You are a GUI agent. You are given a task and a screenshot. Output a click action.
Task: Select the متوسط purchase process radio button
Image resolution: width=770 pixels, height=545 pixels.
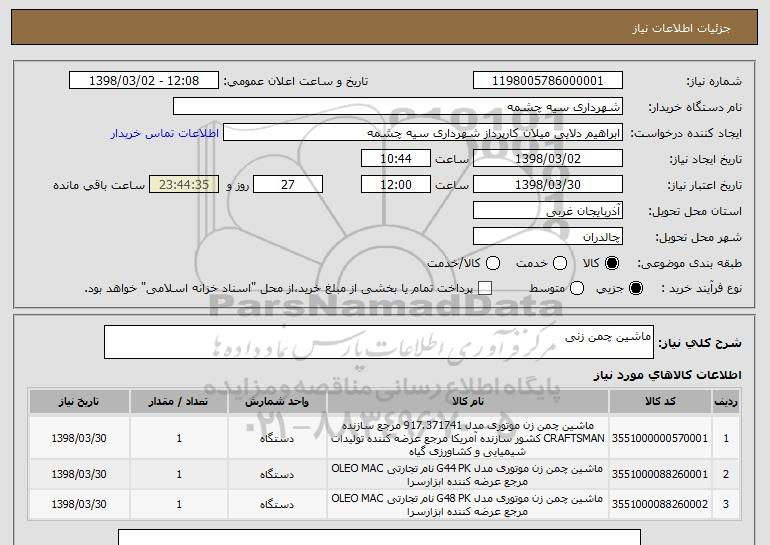577,288
